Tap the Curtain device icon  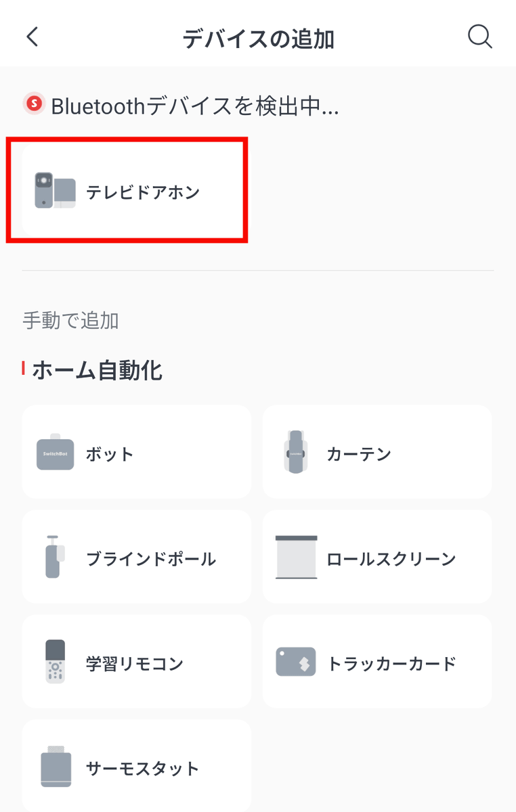[296, 453]
